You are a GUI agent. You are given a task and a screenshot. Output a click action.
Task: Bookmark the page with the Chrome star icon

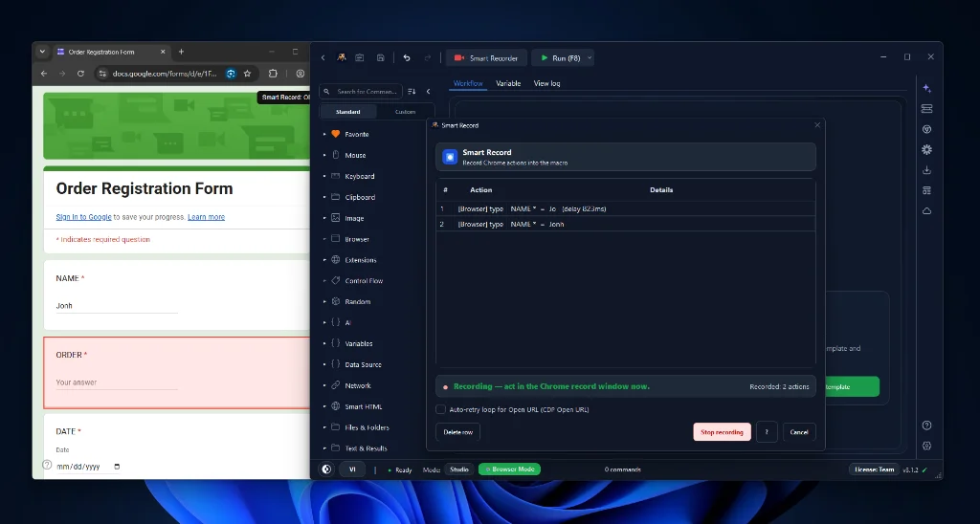coord(248,74)
